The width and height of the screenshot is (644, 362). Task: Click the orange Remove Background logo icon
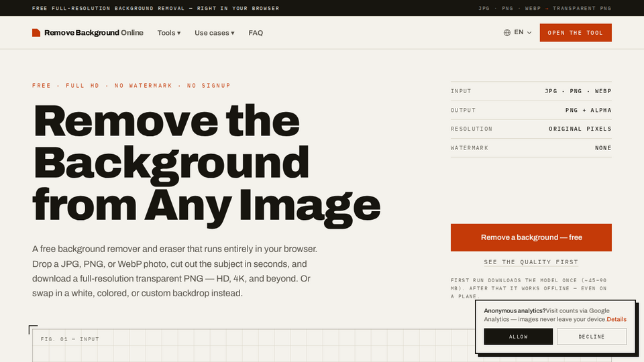(x=36, y=33)
